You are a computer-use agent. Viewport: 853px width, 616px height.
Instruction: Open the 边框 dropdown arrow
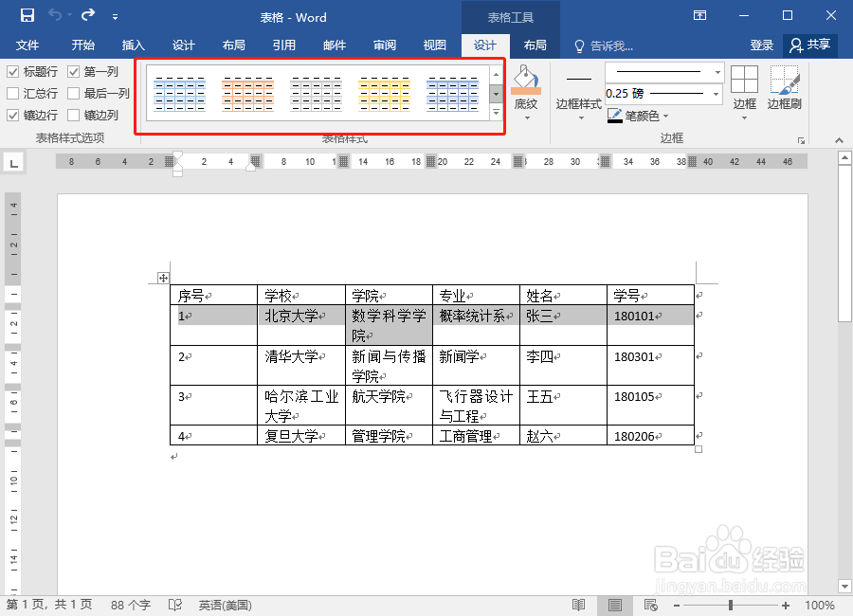click(744, 118)
